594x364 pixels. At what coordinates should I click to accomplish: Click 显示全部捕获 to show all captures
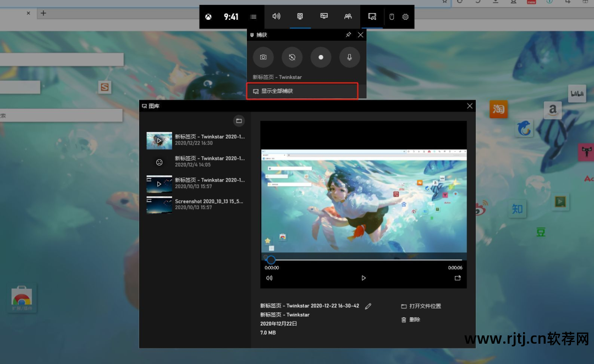[302, 91]
